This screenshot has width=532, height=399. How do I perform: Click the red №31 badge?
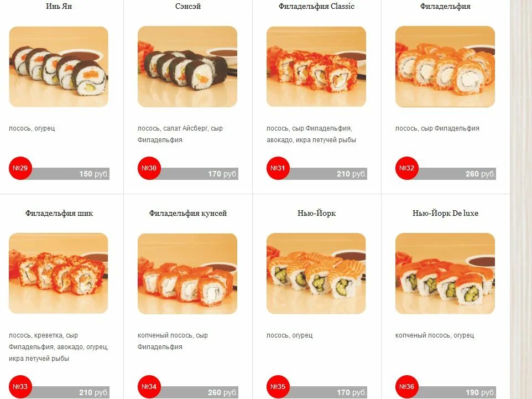pos(278,168)
